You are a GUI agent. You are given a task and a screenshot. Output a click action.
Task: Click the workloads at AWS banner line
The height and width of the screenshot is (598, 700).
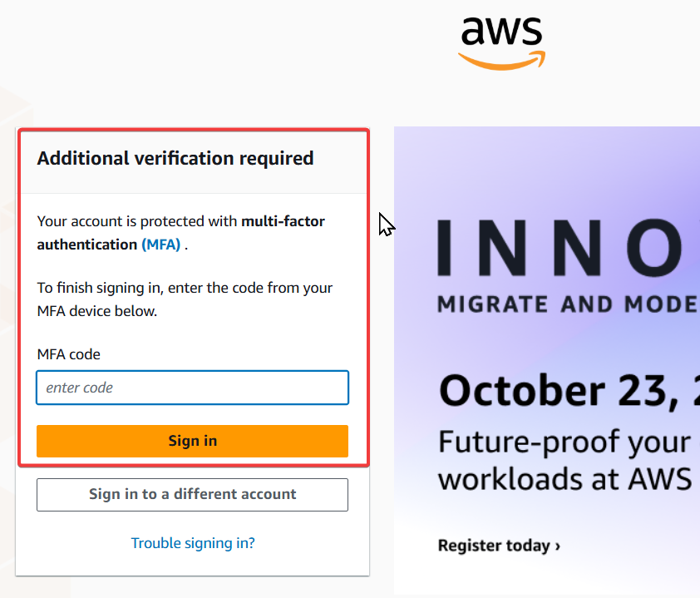pyautogui.click(x=564, y=479)
